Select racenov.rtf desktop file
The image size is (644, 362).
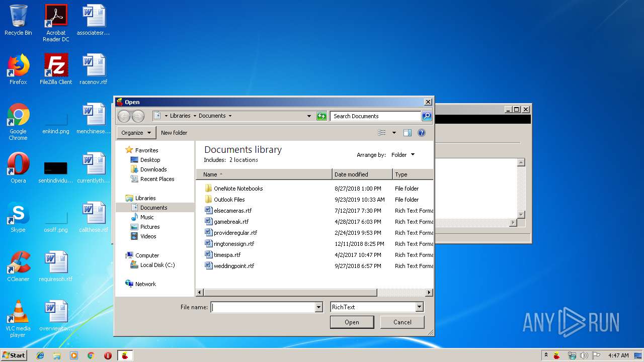(94, 69)
